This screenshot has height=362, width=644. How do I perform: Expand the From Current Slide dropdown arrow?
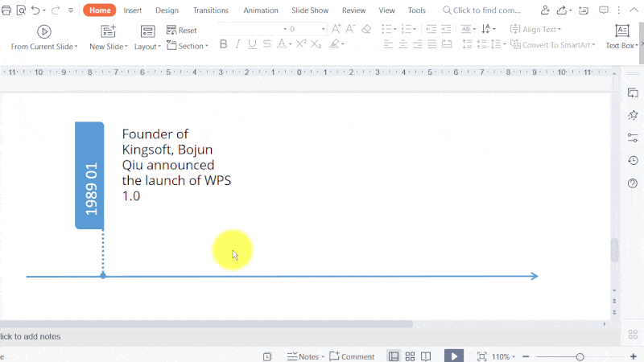point(76,47)
